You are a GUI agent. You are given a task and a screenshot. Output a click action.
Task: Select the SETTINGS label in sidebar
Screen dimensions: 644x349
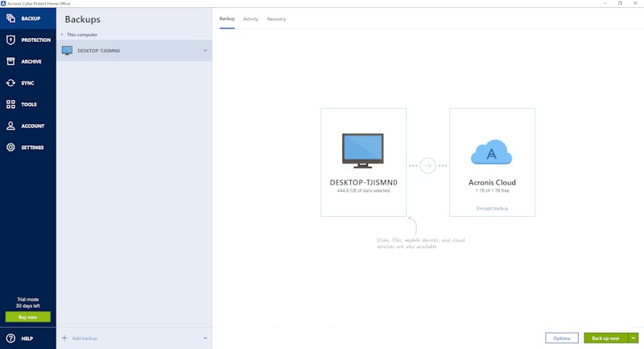32,147
